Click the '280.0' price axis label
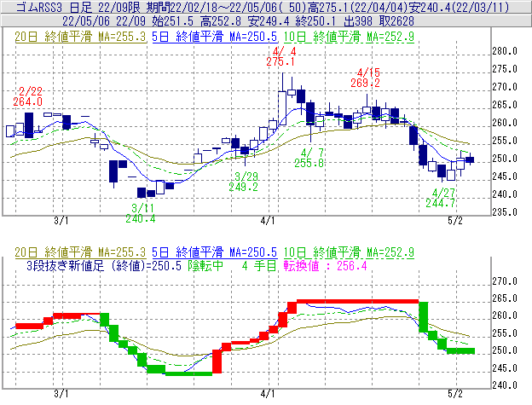The image size is (532, 405). [x=505, y=51]
